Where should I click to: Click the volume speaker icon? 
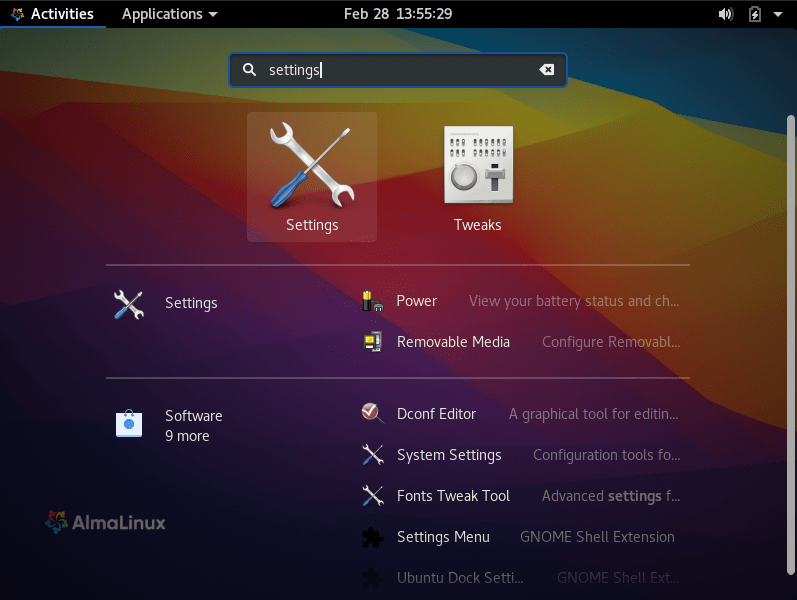click(x=725, y=14)
